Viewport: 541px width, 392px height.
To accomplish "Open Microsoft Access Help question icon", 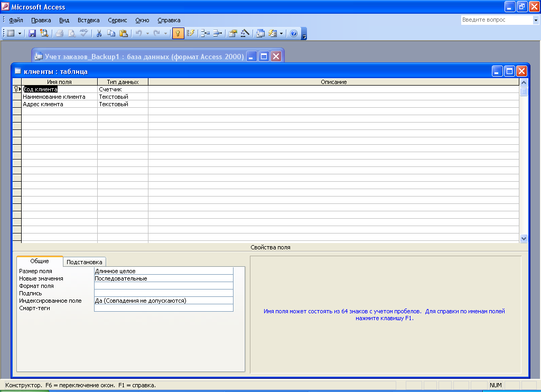I will coord(294,33).
